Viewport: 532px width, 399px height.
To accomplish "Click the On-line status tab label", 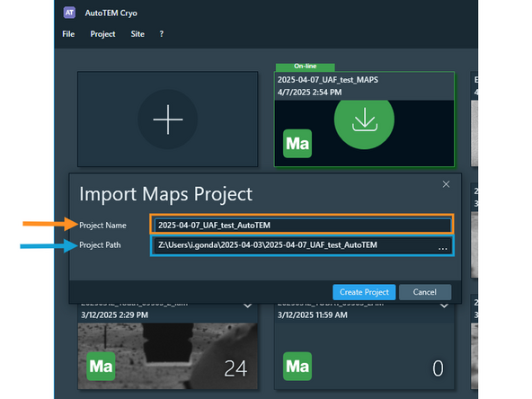I will pos(306,66).
